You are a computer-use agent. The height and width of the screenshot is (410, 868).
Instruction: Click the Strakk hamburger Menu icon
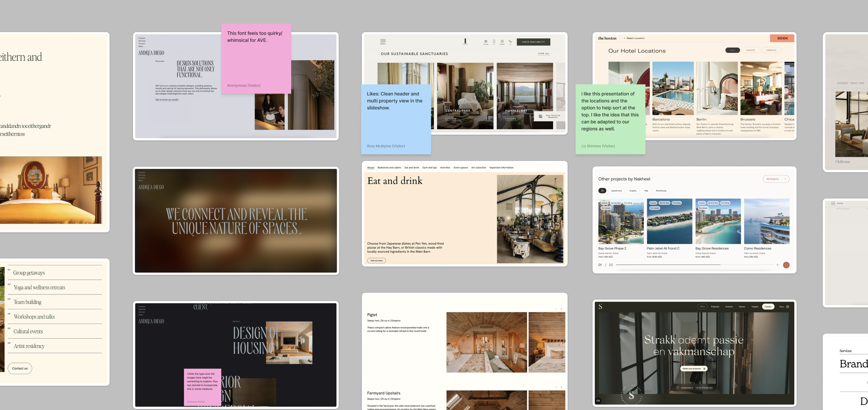(788, 307)
